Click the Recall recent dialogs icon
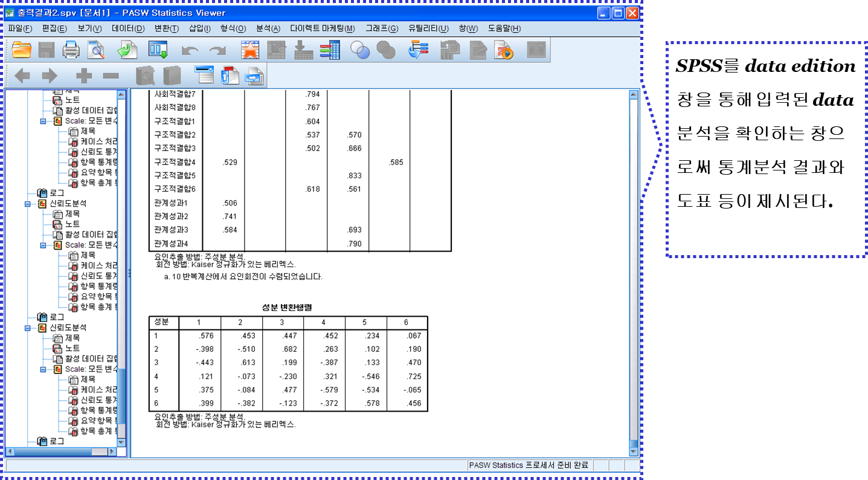868x480 pixels. tap(158, 50)
